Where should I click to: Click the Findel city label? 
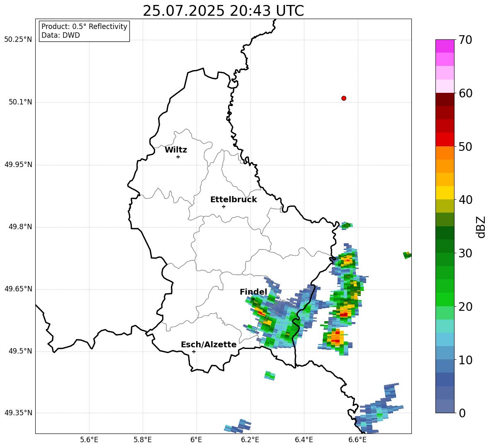pos(253,292)
